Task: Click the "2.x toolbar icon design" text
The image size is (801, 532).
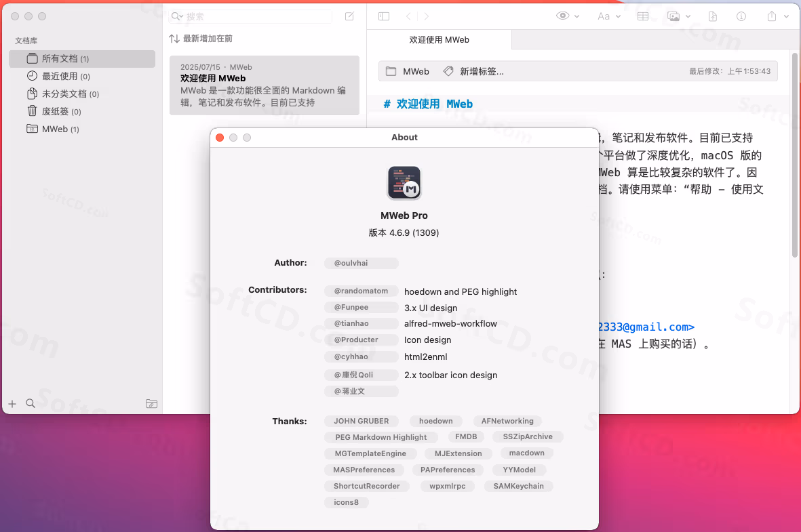Action: pyautogui.click(x=450, y=375)
